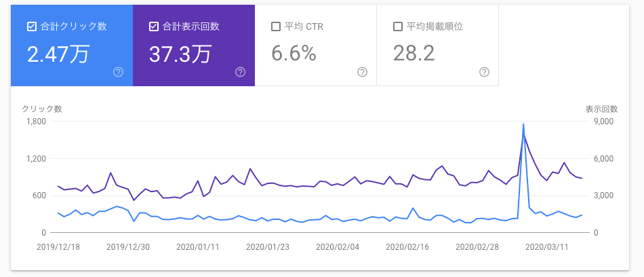
Task: Click the 1,800 left axis label
Action: pyautogui.click(x=35, y=122)
